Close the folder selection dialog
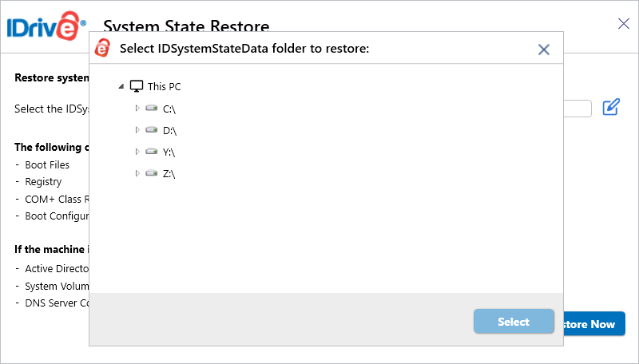 coord(544,49)
